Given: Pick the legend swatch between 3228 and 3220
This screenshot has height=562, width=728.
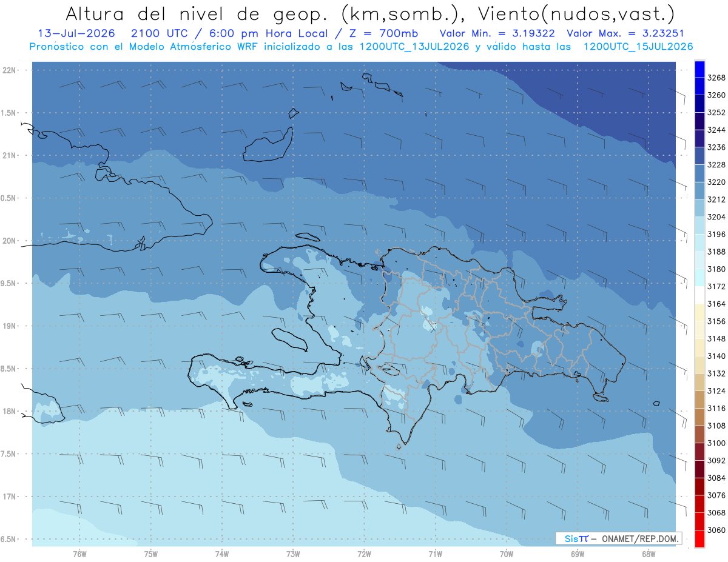Looking at the screenshot, I should coord(699,173).
